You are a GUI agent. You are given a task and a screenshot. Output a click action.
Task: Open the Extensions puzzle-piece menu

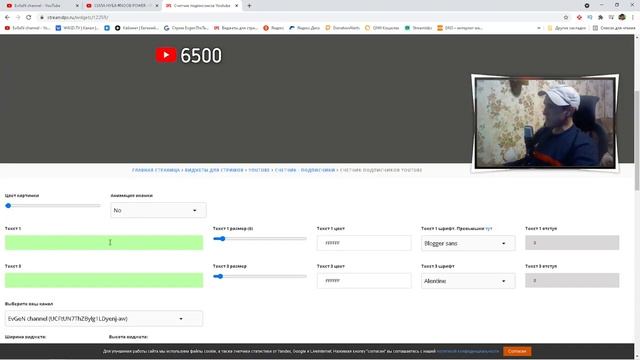(x=600, y=18)
